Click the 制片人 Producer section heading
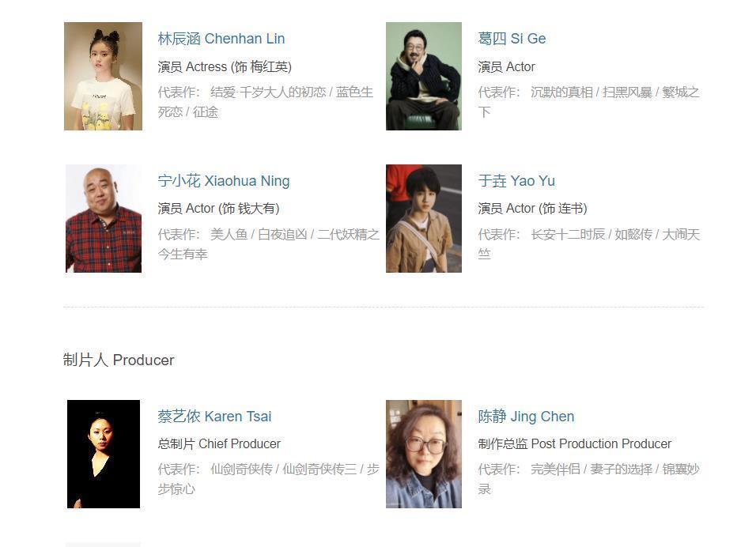 coord(119,360)
